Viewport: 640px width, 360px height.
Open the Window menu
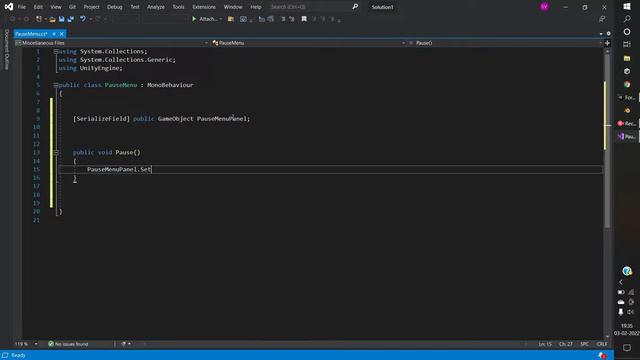pos(233,7)
